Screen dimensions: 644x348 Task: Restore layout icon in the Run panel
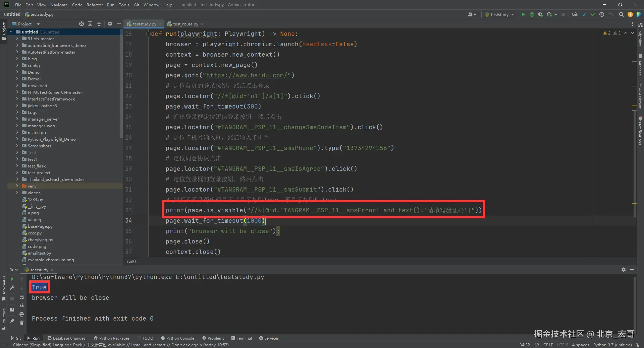[x=12, y=310]
